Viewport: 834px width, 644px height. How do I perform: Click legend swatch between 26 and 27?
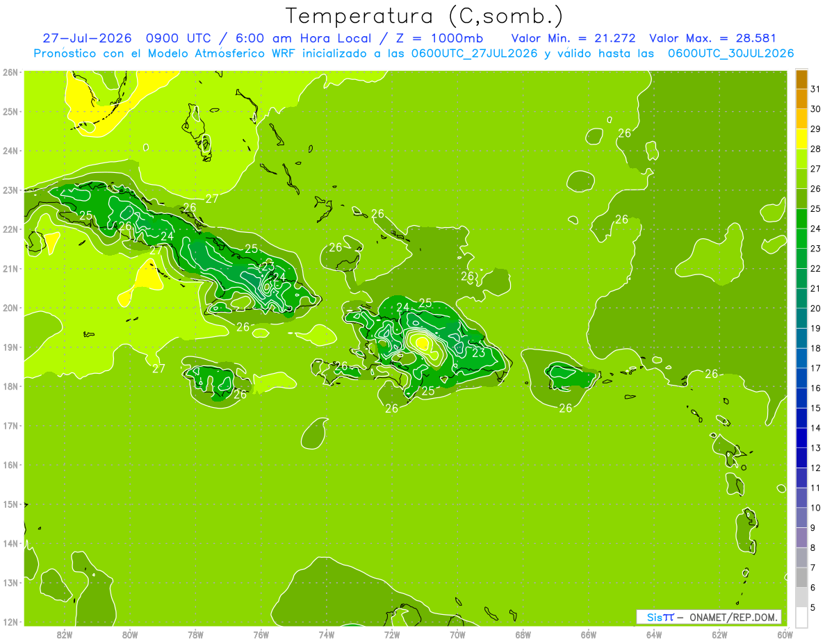tap(801, 179)
